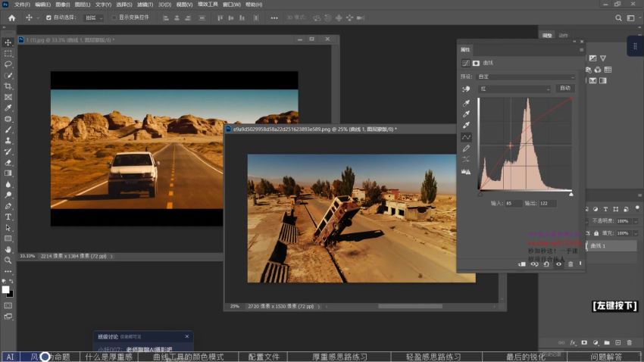Toggle view previous state icon in Properties
The image size is (644, 362).
pos(534,264)
